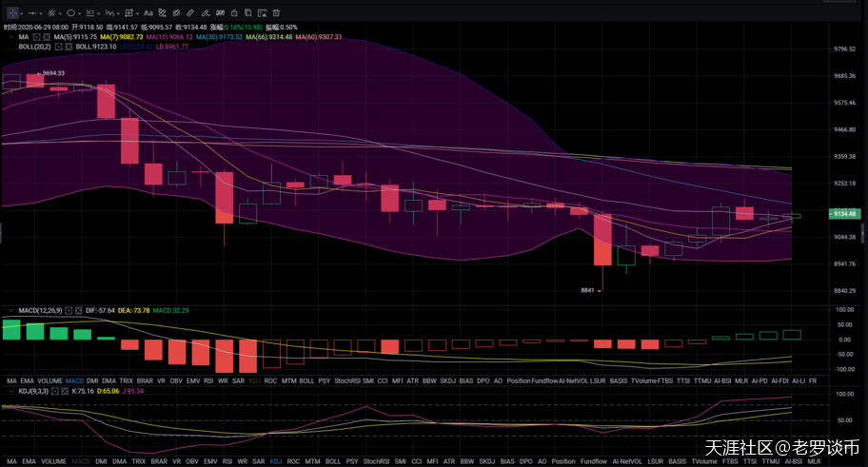Click the 9134.48 current price label
Image resolution: width=868 pixels, height=467 pixels.
tap(845, 214)
